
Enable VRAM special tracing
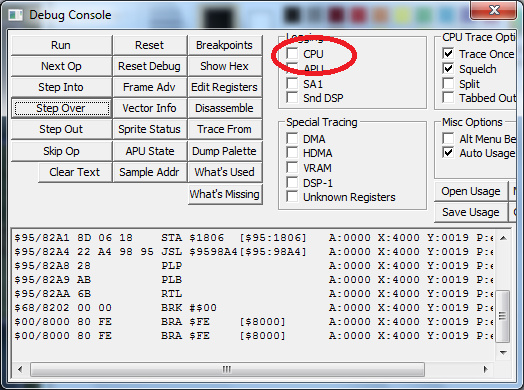pos(292,167)
